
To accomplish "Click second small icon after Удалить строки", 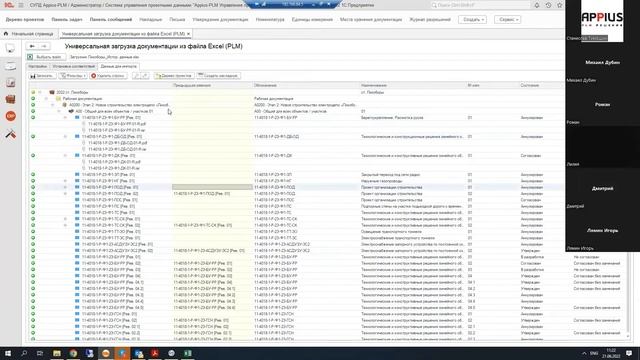I will 145,76.
